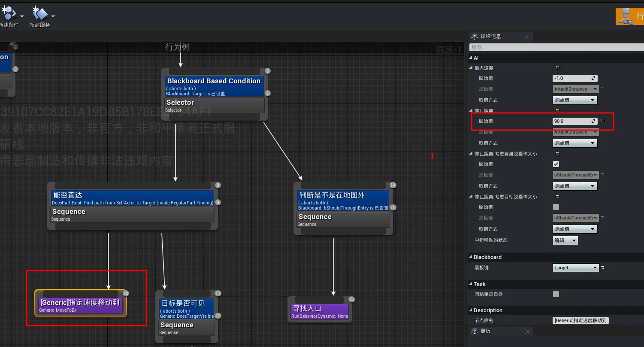
Task: Open the 新建条件 dropdown arrow
Action: coord(22,16)
